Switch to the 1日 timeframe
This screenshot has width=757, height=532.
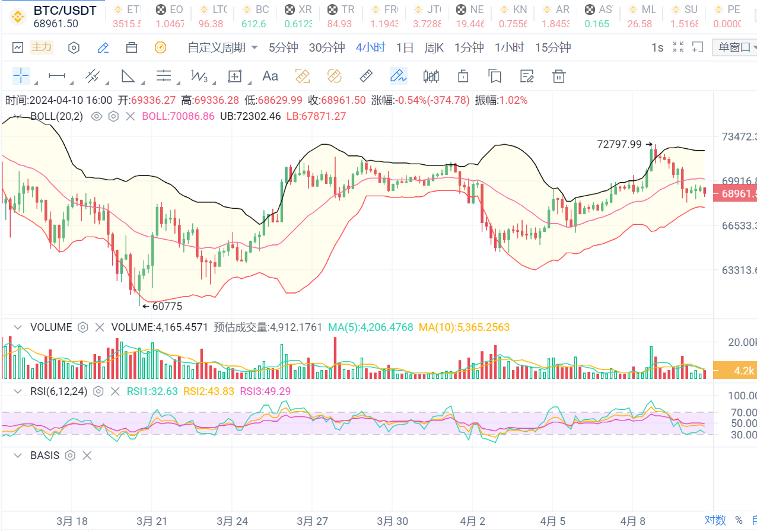[x=405, y=47]
